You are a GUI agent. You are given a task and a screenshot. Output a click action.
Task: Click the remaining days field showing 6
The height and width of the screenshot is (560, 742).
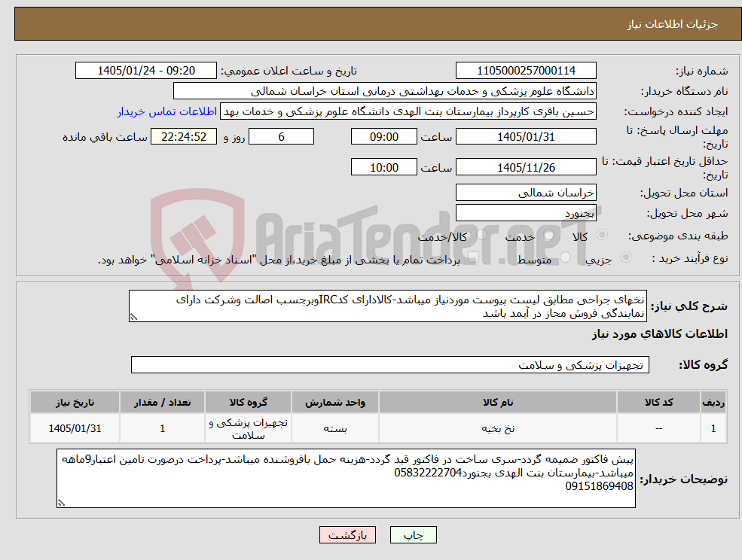281,137
